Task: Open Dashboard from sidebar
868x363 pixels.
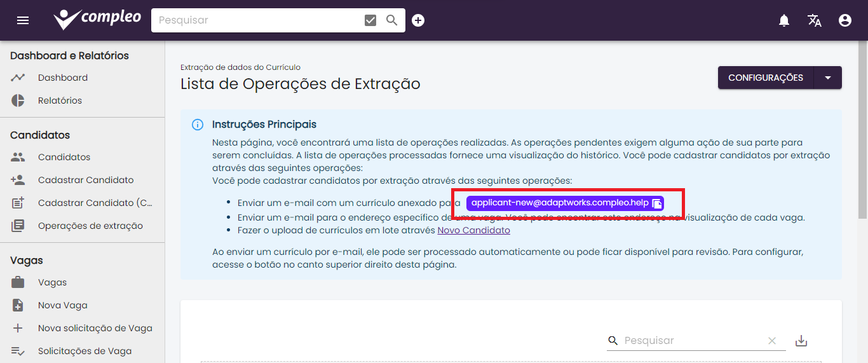Action: pyautogui.click(x=63, y=78)
